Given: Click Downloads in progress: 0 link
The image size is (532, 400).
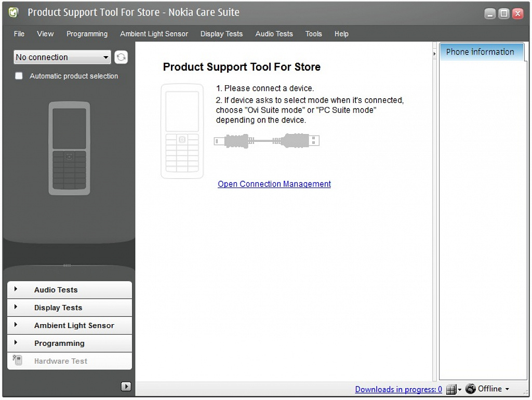Looking at the screenshot, I should [398, 389].
